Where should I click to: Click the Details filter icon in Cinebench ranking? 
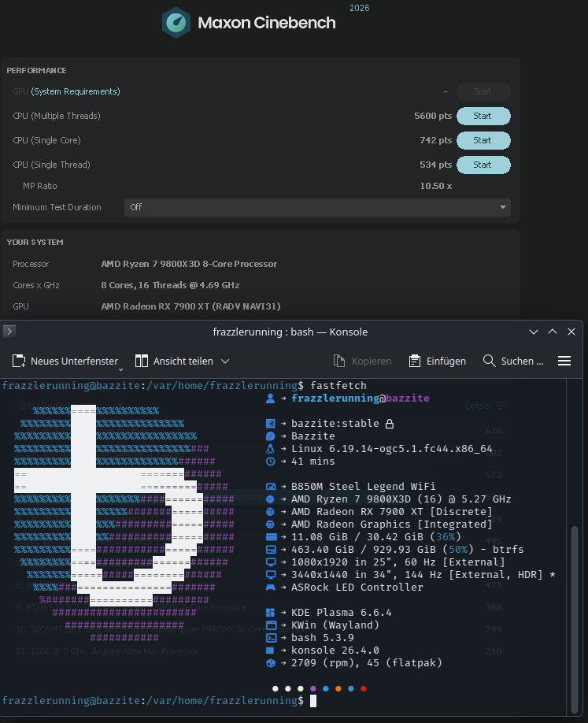501,406
